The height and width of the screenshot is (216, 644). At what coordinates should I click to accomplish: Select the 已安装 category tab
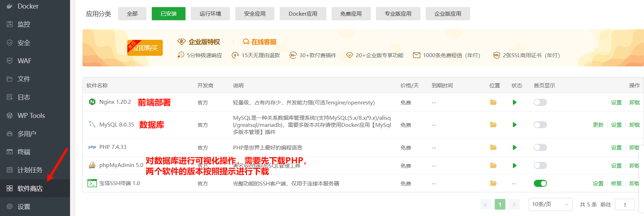click(168, 13)
